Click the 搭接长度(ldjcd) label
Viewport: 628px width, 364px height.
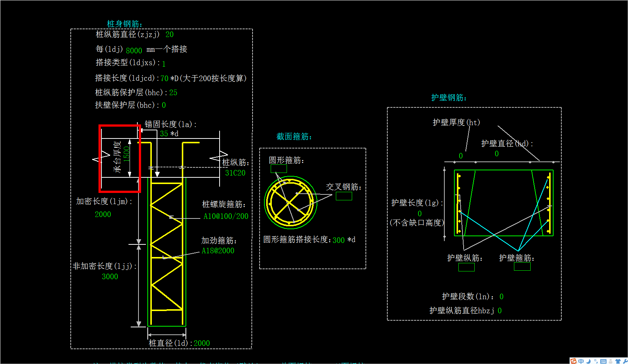[127, 78]
